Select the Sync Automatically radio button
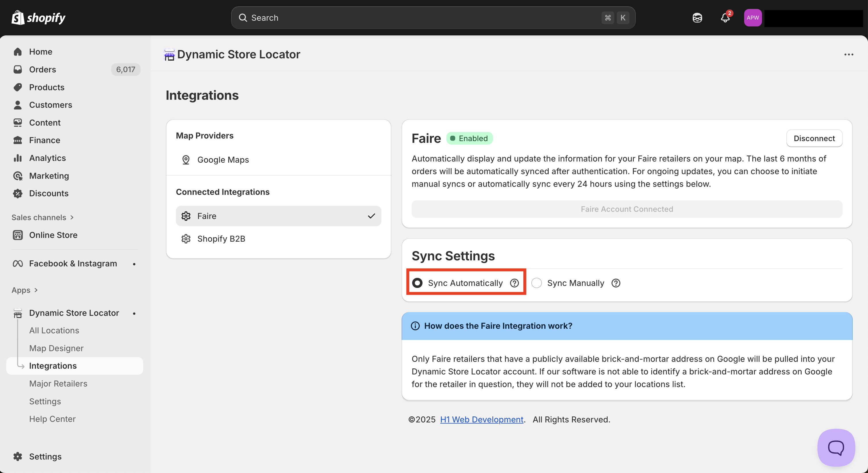The width and height of the screenshot is (868, 473). 417,283
